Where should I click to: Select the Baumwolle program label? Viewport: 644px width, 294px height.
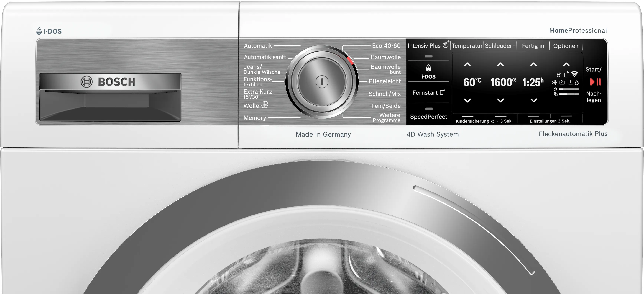click(x=385, y=57)
